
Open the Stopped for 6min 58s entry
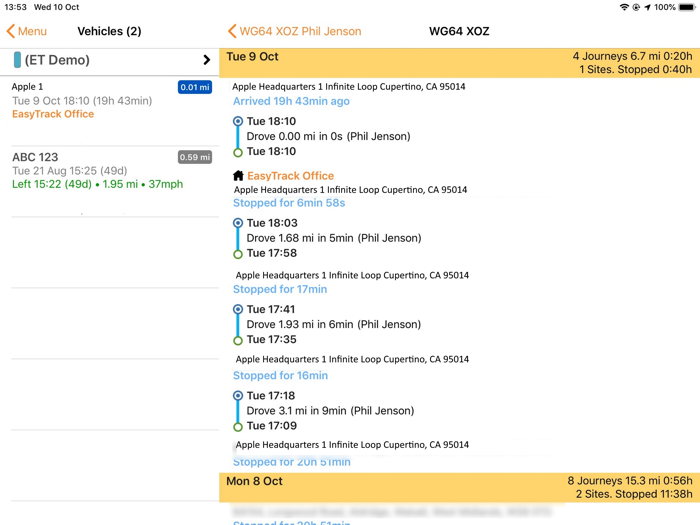(x=289, y=203)
